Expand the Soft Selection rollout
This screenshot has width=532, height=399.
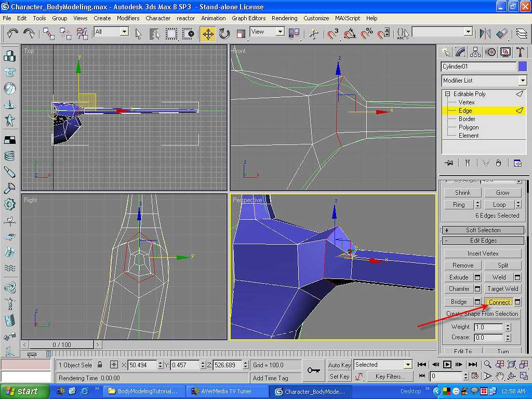pyautogui.click(x=483, y=230)
